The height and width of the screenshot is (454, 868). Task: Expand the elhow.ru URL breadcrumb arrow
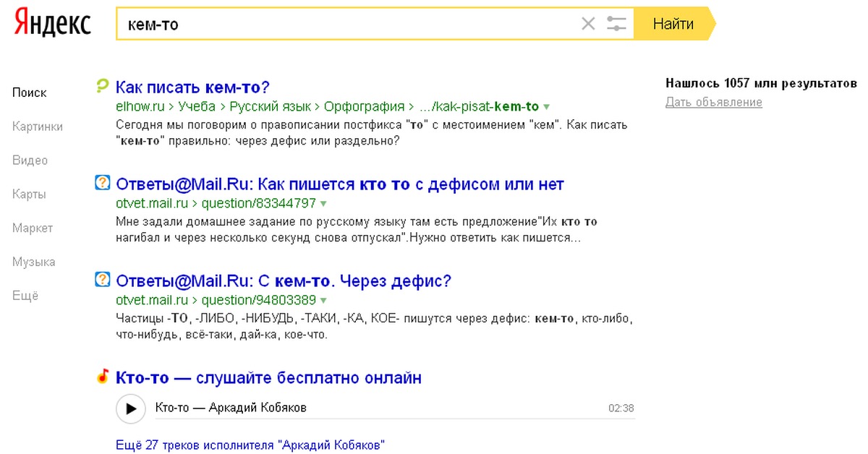(x=547, y=106)
